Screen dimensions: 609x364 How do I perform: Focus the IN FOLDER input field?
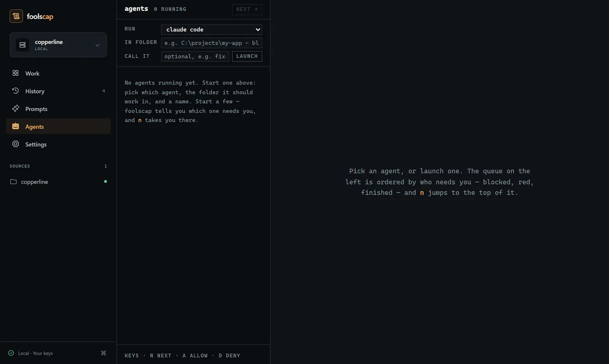click(212, 43)
